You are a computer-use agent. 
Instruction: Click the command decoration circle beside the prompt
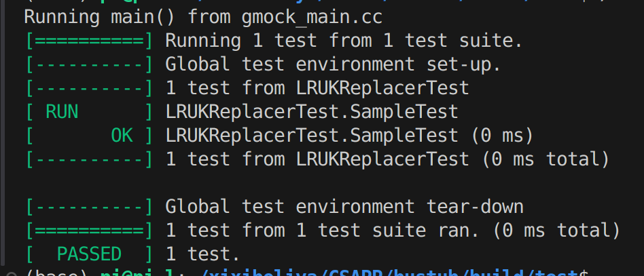coord(11,275)
